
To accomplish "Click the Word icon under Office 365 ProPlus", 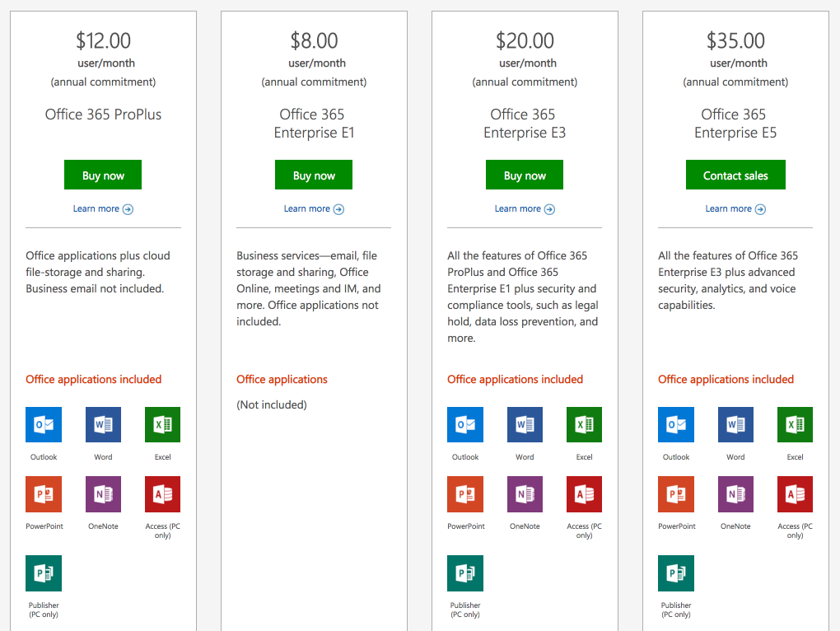I will tap(103, 424).
